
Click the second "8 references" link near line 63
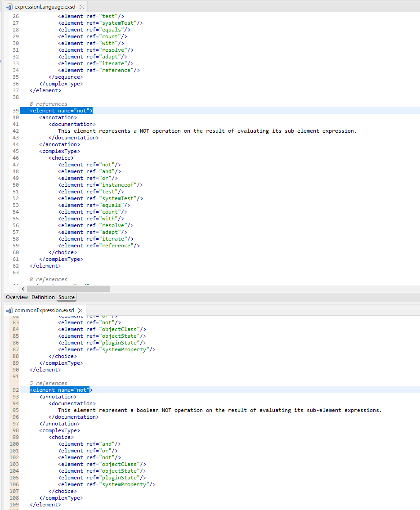[48, 279]
